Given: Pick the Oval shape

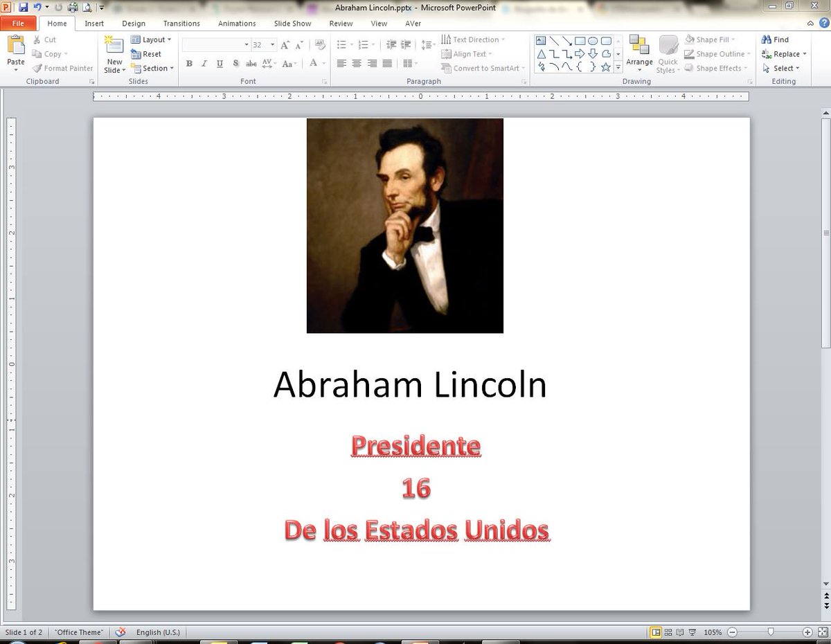Looking at the screenshot, I should [x=593, y=41].
